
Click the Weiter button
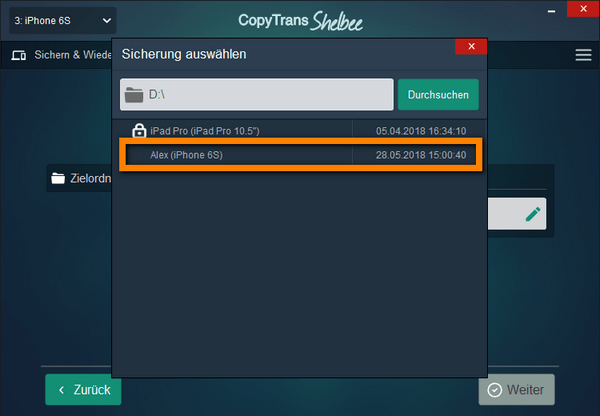coord(517,390)
